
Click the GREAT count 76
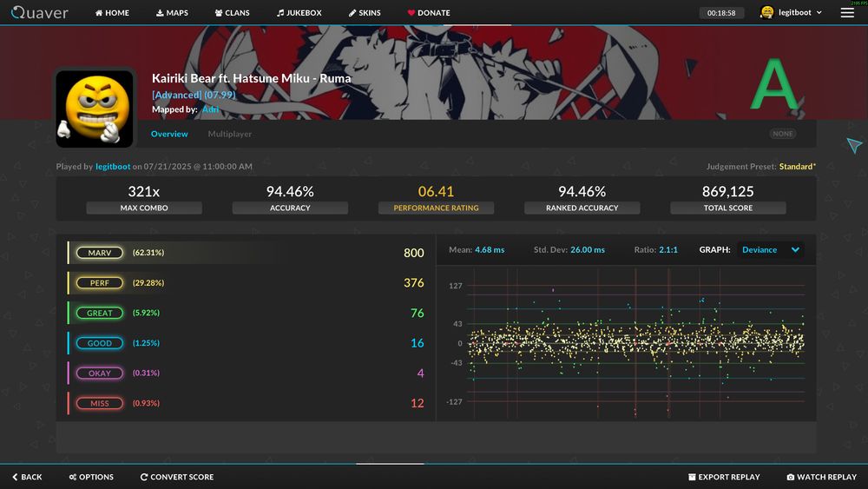point(418,313)
